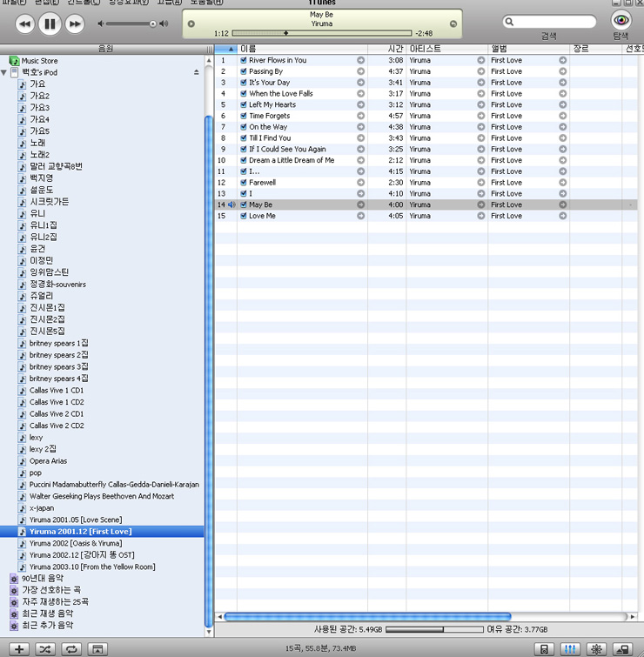Image resolution: width=644 pixels, height=657 pixels.
Task: Click the source list scroll down arrow
Action: (x=209, y=632)
